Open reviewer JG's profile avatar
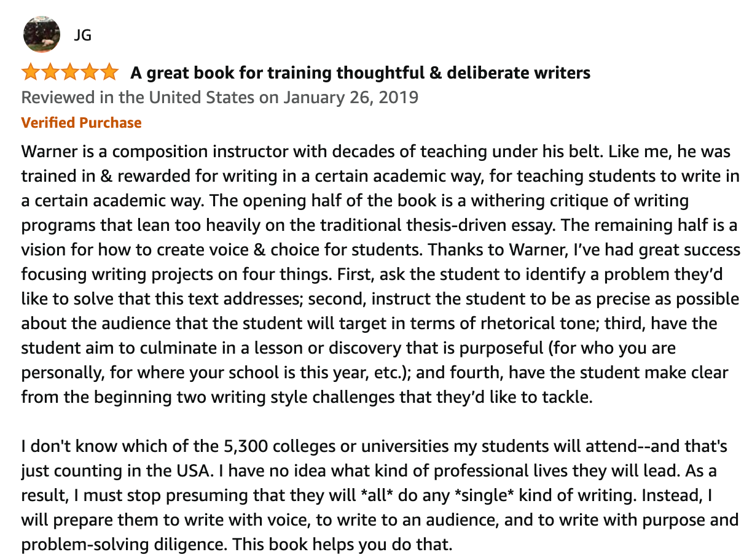This screenshot has height=560, width=752. pos(42,34)
